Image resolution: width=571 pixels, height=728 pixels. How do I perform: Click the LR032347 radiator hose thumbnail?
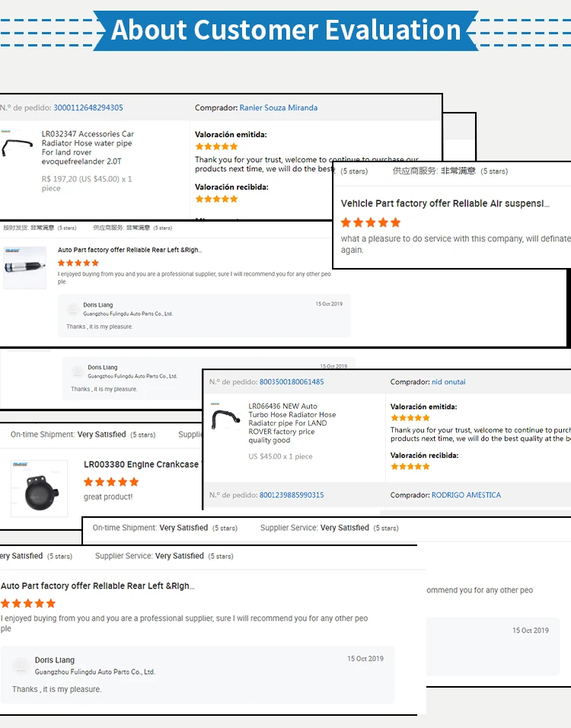(x=17, y=147)
